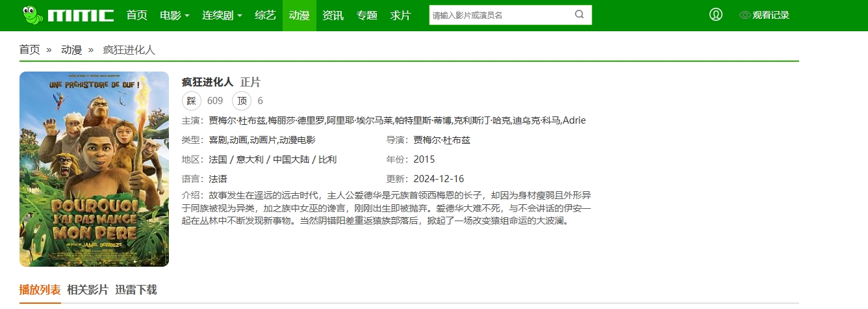
Task: Click 首页 in the breadcrumb
Action: click(30, 49)
